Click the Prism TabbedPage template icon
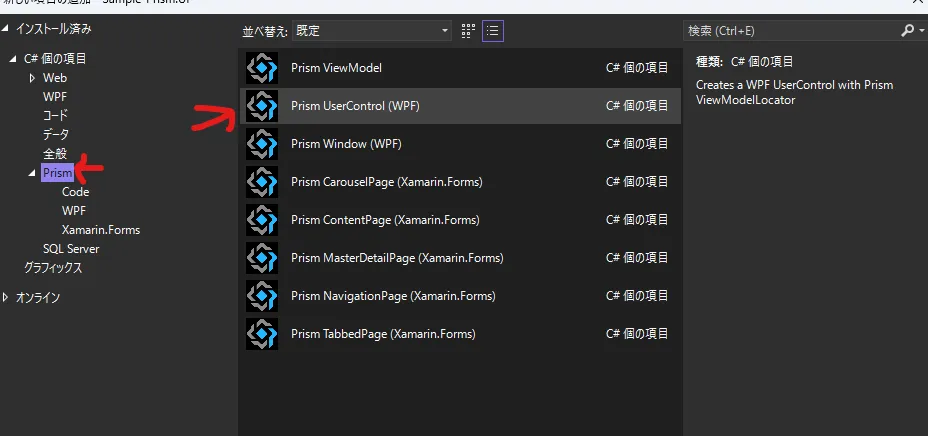Screen dimensions: 928x436 click(x=262, y=334)
